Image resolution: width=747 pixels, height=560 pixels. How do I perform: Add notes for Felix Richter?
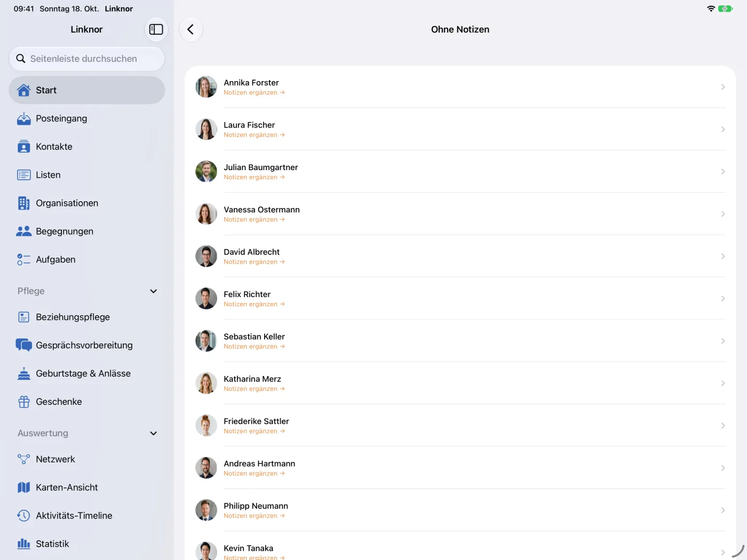[254, 305]
